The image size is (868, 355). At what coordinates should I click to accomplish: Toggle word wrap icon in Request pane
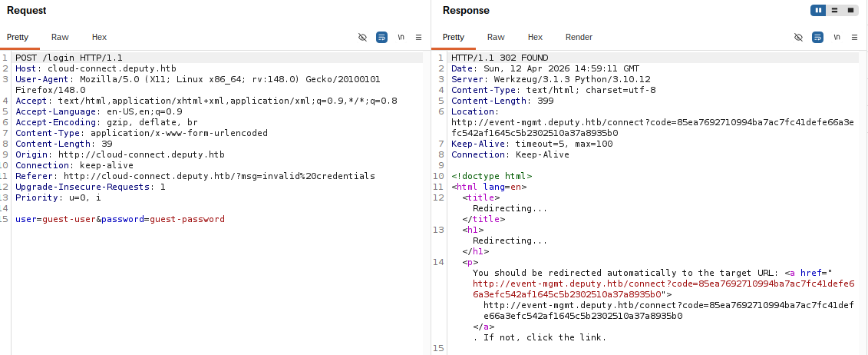381,37
